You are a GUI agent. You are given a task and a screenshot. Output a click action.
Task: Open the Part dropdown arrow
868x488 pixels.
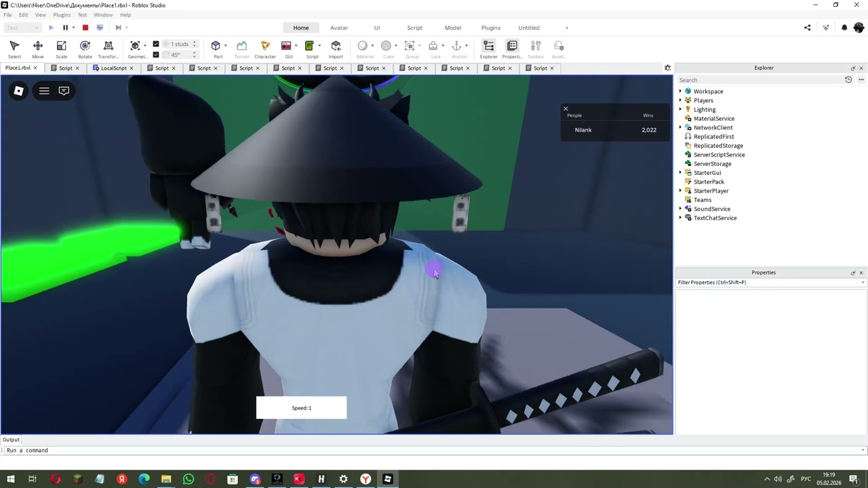(x=225, y=46)
